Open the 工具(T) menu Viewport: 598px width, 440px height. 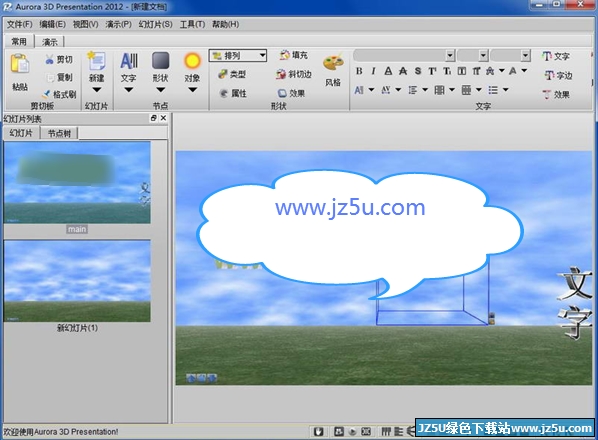click(192, 24)
